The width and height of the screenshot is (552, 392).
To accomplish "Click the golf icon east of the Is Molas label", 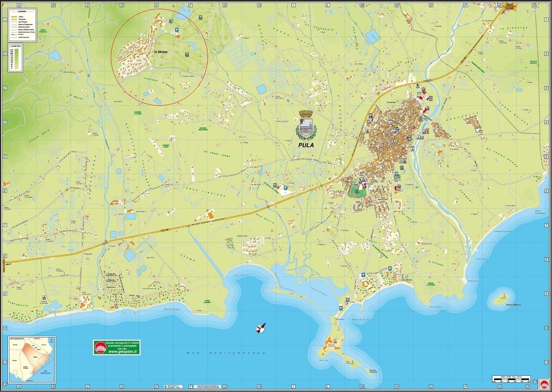I will coord(186,54).
